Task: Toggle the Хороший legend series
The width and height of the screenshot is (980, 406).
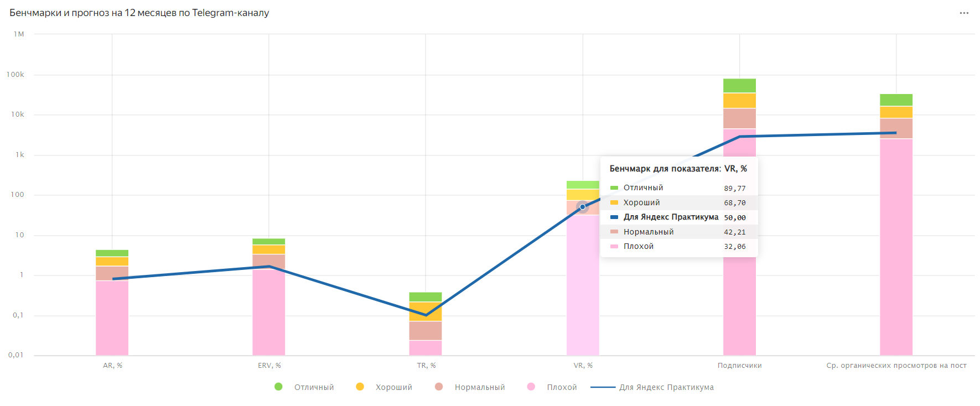Action: 393,387
